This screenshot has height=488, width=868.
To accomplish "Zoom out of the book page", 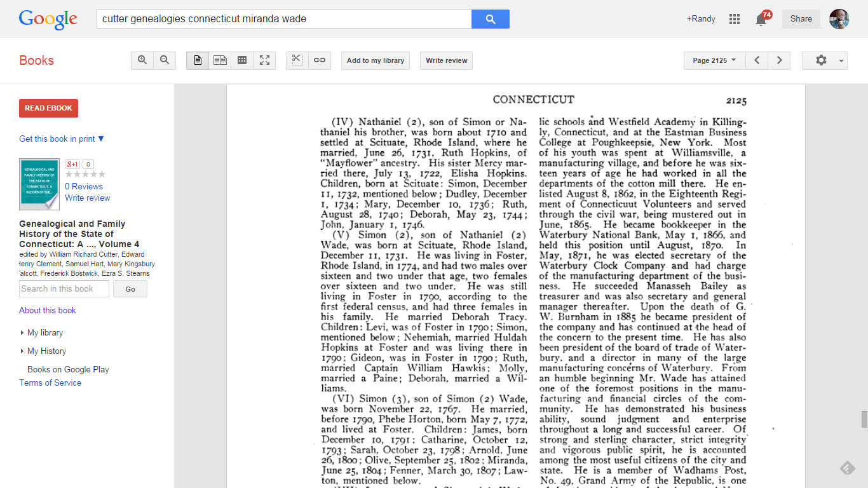I will (165, 60).
